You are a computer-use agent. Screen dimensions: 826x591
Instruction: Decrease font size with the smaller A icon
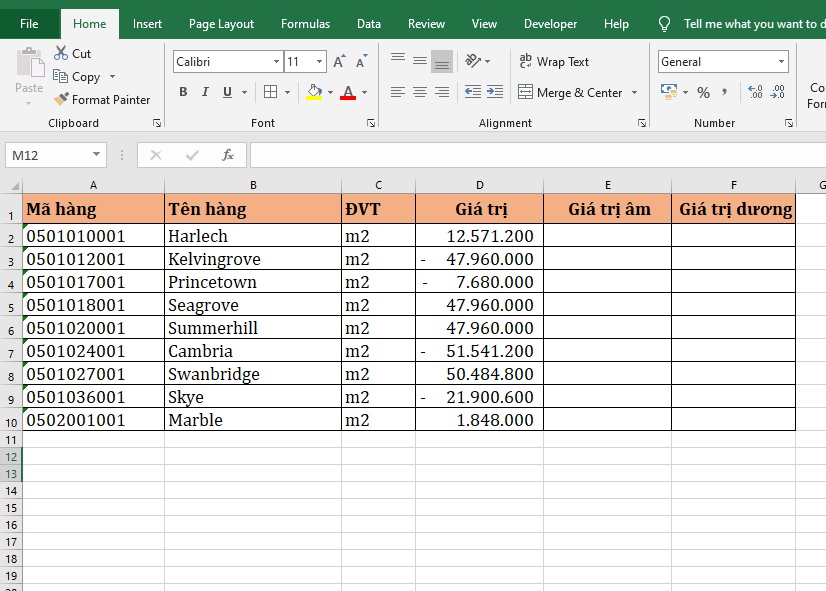(359, 62)
